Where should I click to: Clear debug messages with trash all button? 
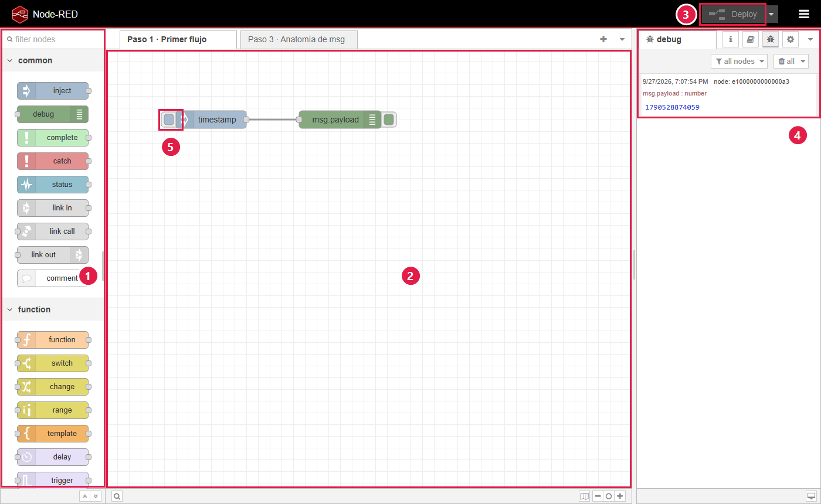click(786, 61)
